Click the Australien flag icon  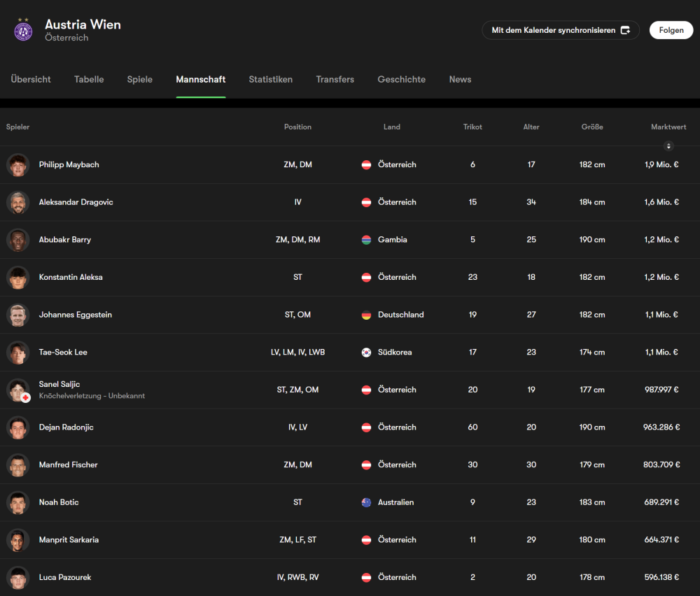click(366, 502)
